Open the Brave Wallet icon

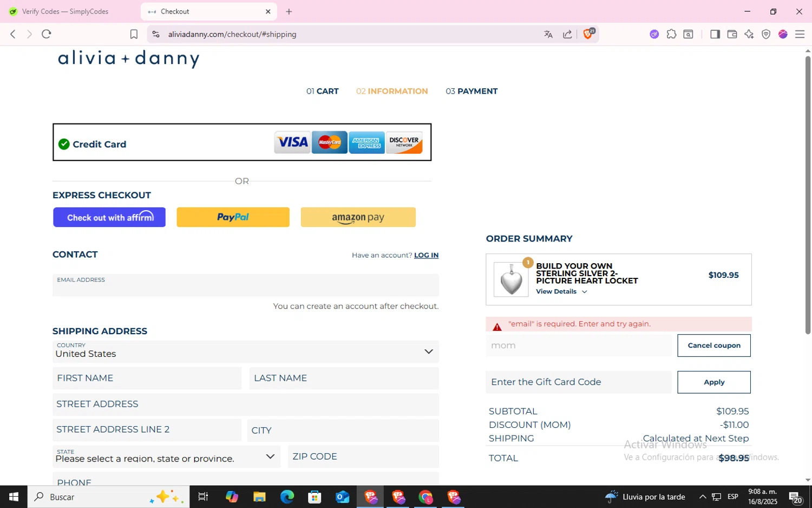click(x=732, y=34)
